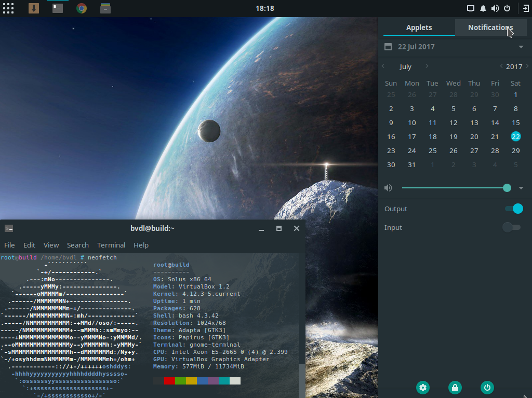532x398 pixels.
Task: Select greyed-out June 28 in the calendar
Action: tap(453, 94)
